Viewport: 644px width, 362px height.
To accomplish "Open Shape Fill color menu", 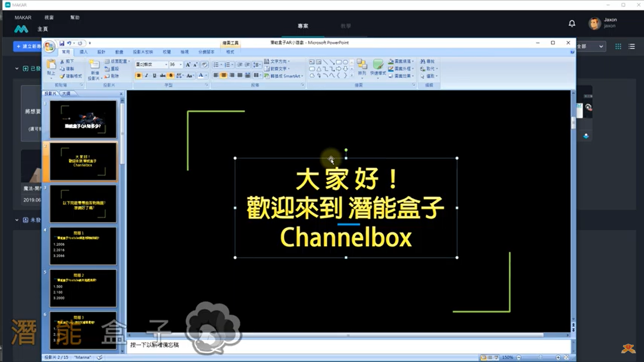I will [x=401, y=61].
